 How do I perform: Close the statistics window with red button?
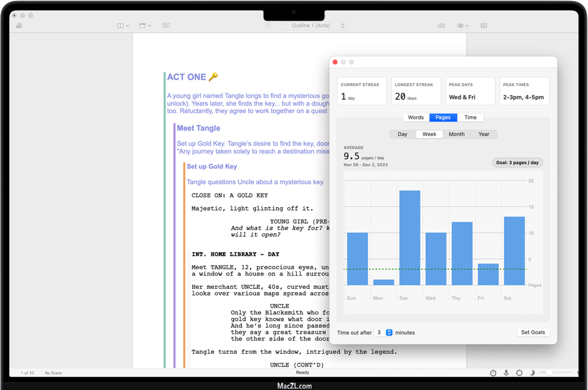click(x=335, y=62)
